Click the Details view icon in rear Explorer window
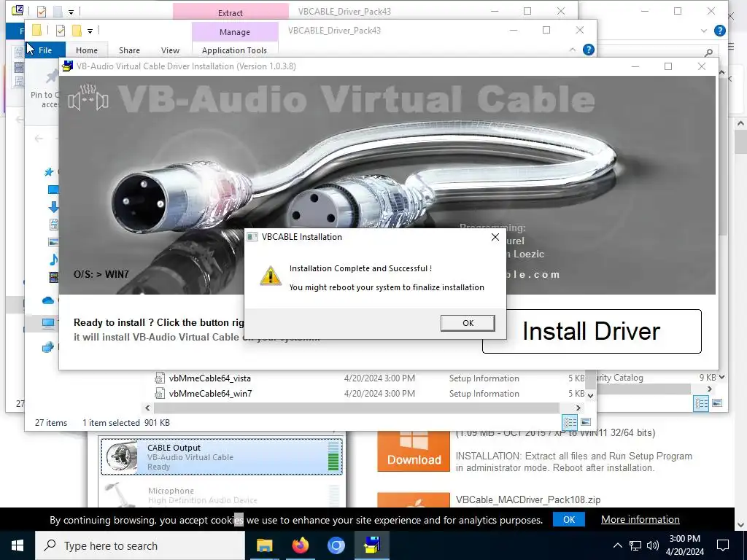The width and height of the screenshot is (747, 560). (701, 403)
